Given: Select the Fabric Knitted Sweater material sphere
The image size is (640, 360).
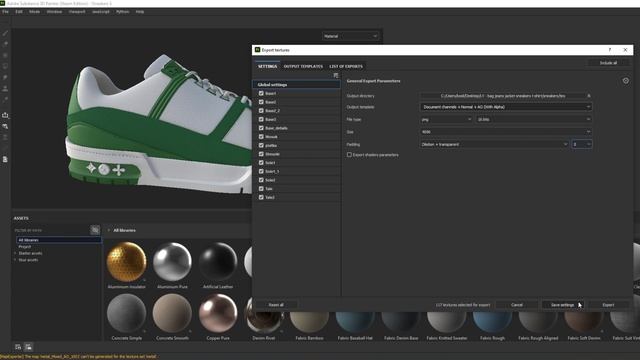Looking at the screenshot, I should (x=447, y=322).
